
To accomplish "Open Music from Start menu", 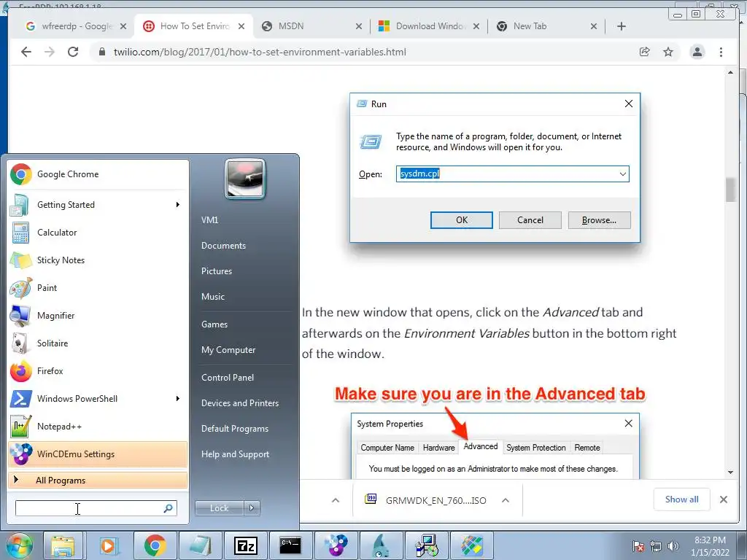I will coord(213,297).
